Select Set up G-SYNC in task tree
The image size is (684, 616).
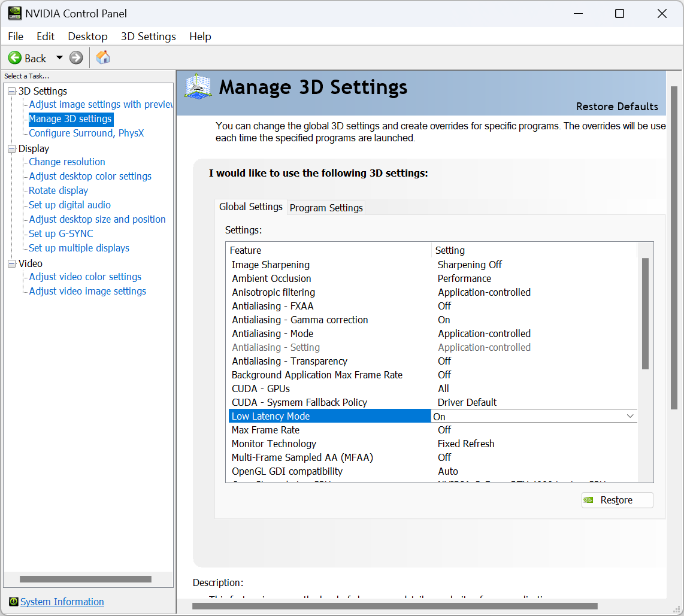[61, 233]
